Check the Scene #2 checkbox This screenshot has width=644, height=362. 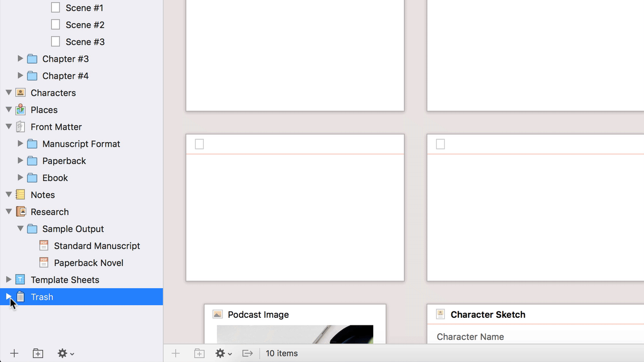[56, 24]
